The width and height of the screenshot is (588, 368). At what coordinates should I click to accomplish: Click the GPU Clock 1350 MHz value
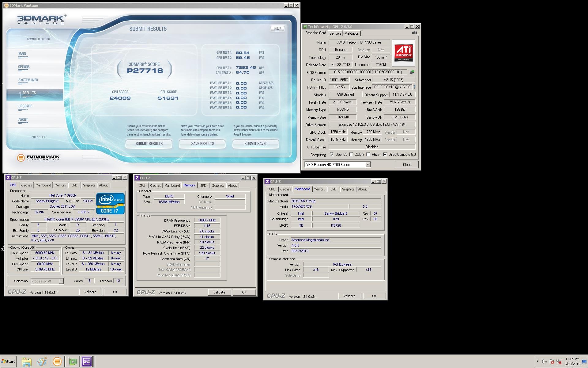tap(338, 132)
